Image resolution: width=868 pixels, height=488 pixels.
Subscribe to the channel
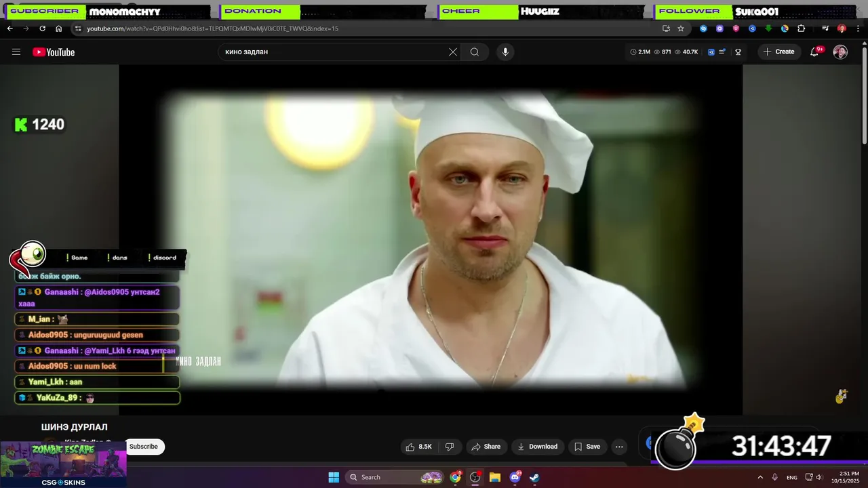[x=144, y=447]
